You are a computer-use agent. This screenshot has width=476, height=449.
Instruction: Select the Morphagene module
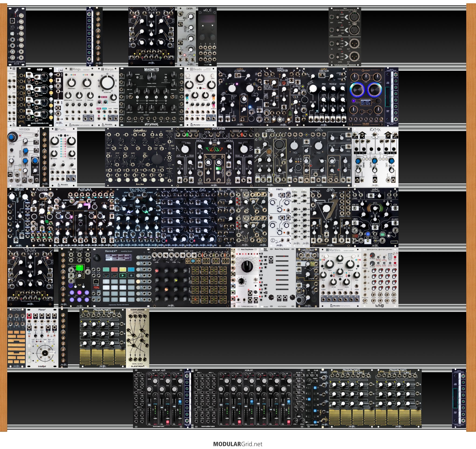(x=375, y=217)
